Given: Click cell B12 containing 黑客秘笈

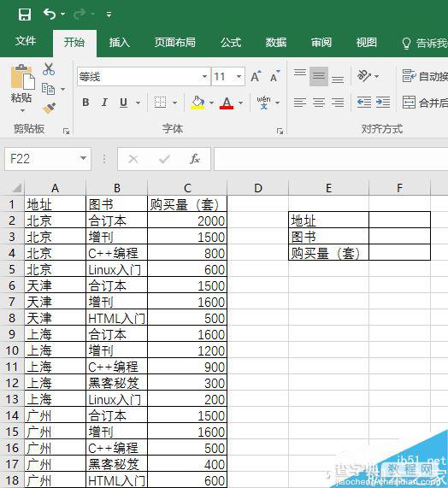Looking at the screenshot, I should 116,383.
